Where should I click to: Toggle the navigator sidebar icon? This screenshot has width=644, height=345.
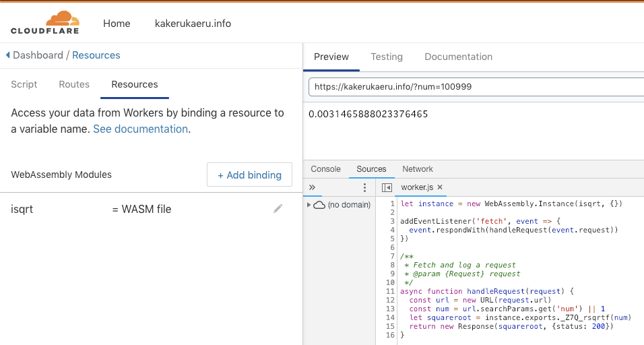click(387, 188)
